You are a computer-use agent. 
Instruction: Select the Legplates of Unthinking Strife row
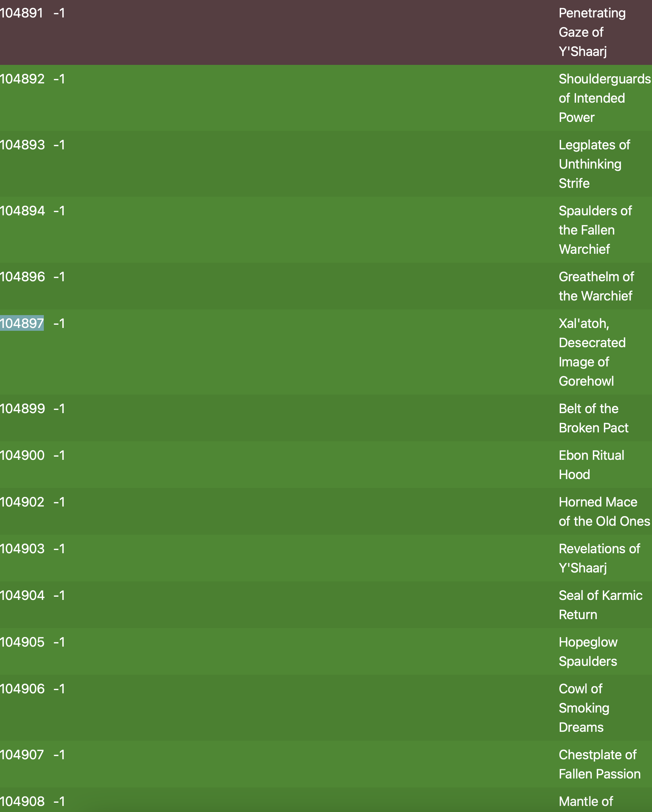click(x=326, y=164)
